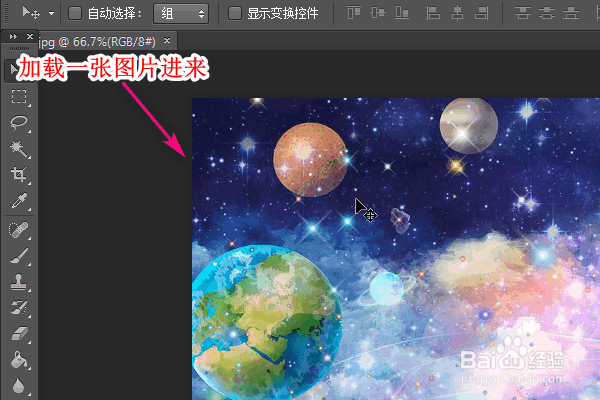Align right edges of layers
Viewport: 600px width, 400px height.
pyautogui.click(x=481, y=13)
